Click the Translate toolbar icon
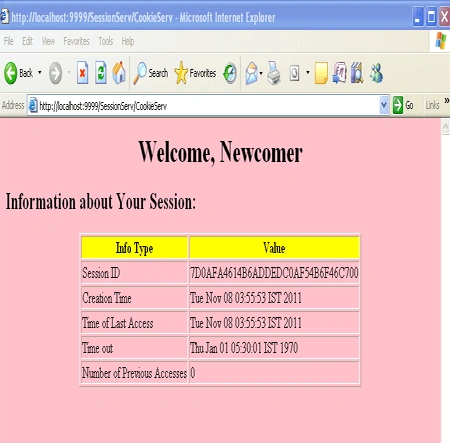Image resolution: width=450 pixels, height=443 pixels. [x=339, y=73]
